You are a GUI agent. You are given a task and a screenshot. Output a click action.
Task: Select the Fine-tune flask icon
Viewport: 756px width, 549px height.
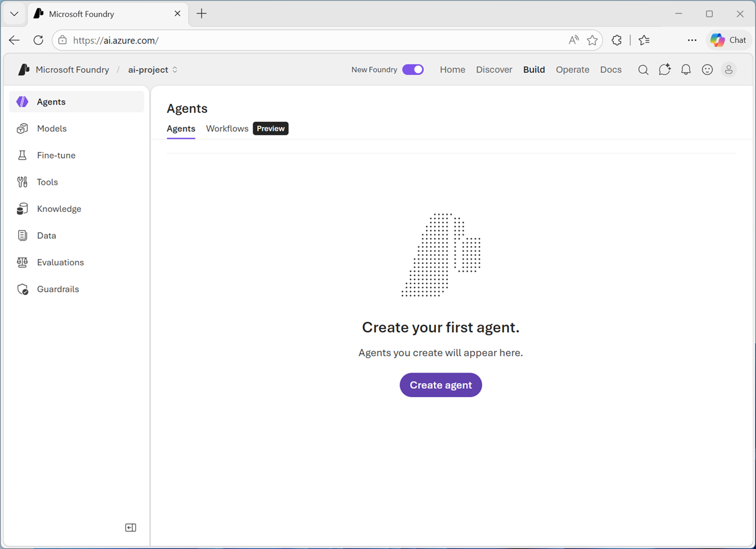[x=22, y=155]
